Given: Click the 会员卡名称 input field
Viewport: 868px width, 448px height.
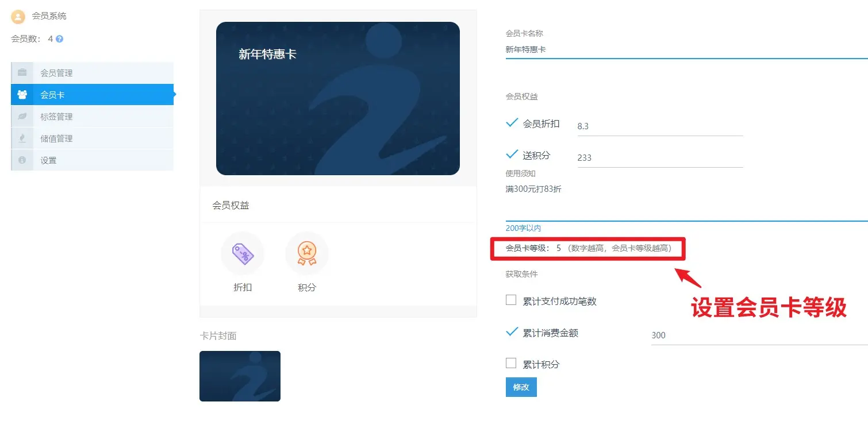Looking at the screenshot, I should [684, 50].
